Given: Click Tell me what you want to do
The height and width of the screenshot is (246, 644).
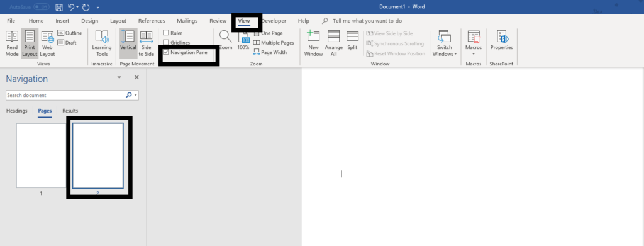Looking at the screenshot, I should point(367,21).
